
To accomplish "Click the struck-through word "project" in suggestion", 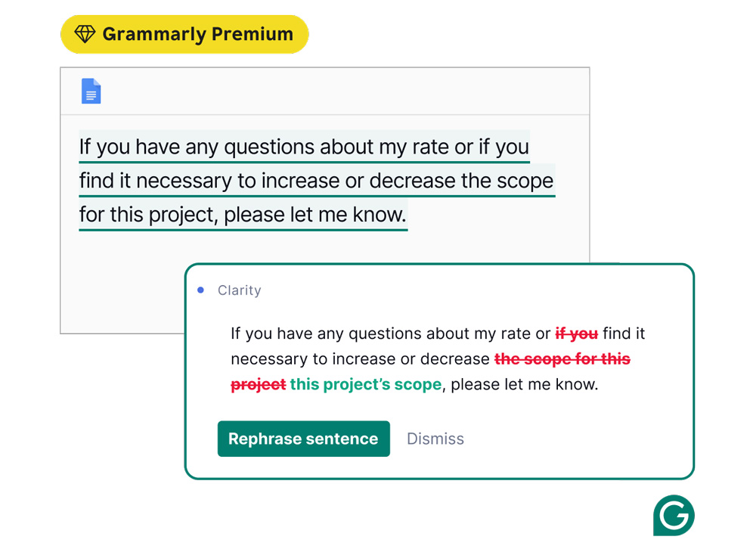I will tap(258, 384).
